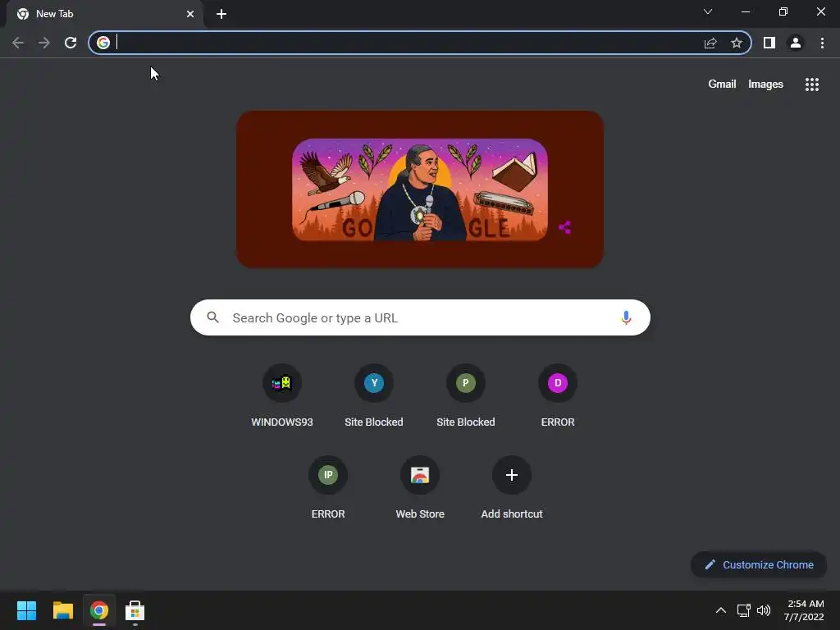This screenshot has height=630, width=840.
Task: Close the New Tab tab
Action: [x=190, y=14]
